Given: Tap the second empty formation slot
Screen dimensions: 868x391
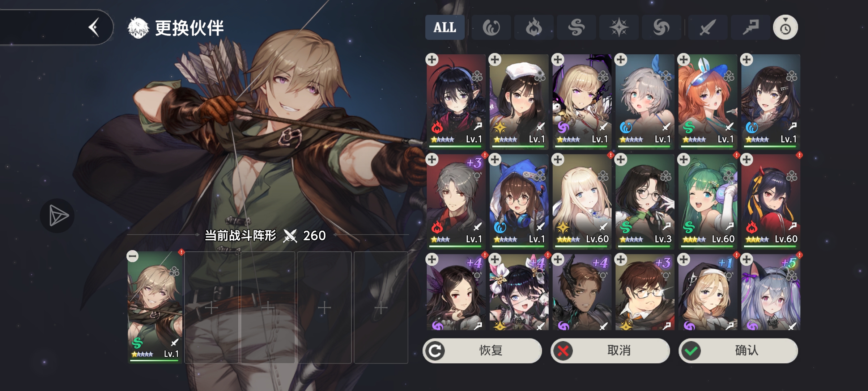Looking at the screenshot, I should (268, 308).
